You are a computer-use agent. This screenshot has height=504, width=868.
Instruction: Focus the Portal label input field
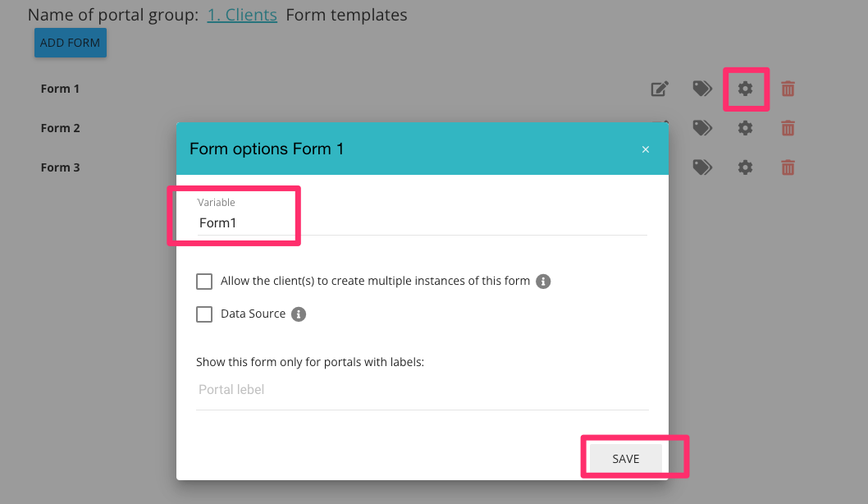(422, 390)
